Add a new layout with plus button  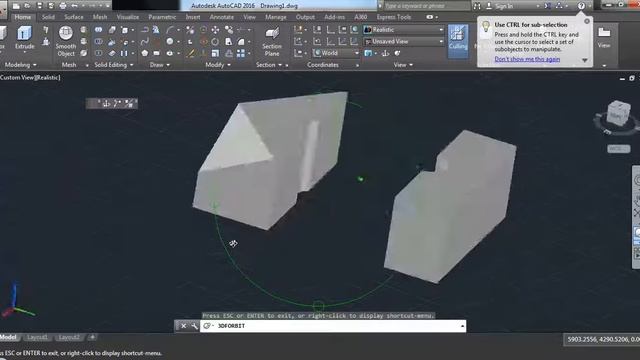pyautogui.click(x=92, y=337)
